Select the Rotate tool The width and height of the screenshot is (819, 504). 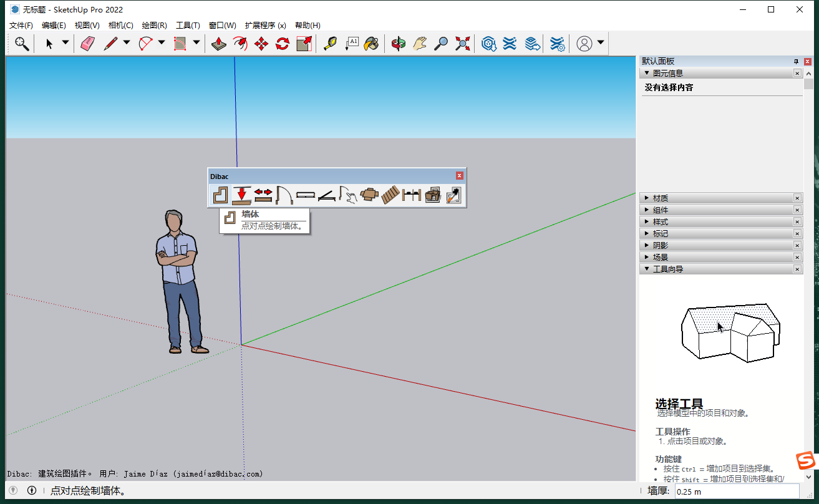283,44
